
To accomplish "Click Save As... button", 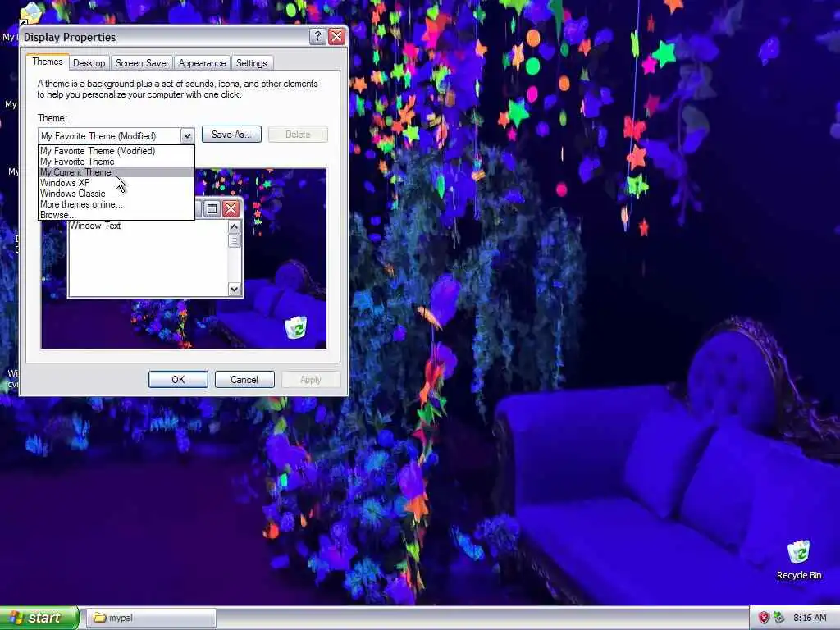I will (231, 135).
